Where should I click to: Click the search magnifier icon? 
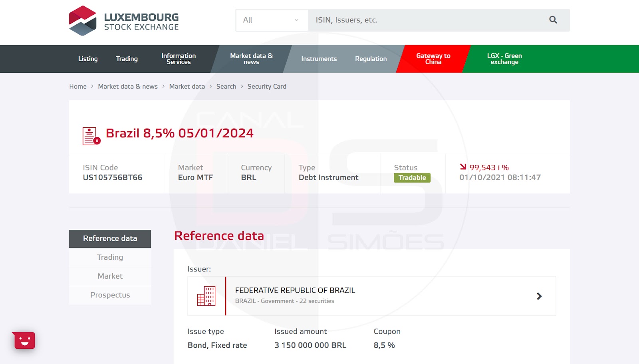(553, 20)
